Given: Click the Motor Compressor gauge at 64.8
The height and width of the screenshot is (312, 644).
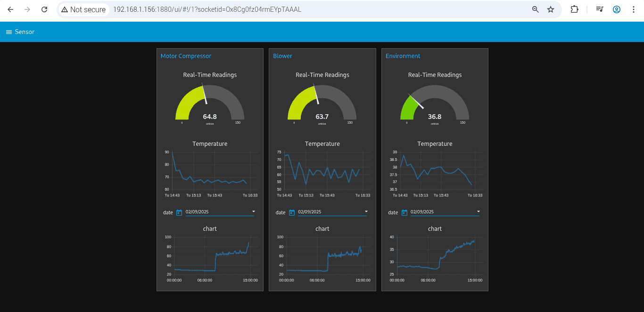Looking at the screenshot, I should (210, 104).
